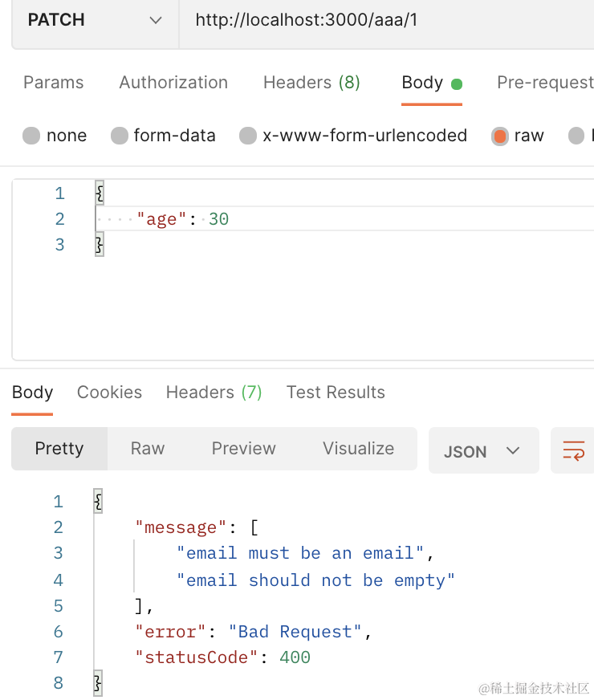Click the green dot beside Body tab
Screen dimensions: 594x700
coord(457,83)
